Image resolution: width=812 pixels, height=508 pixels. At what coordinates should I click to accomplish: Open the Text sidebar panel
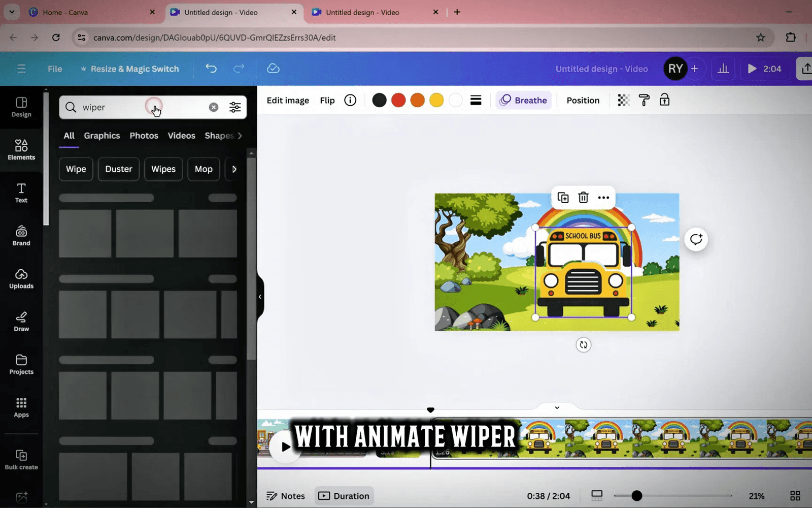21,193
